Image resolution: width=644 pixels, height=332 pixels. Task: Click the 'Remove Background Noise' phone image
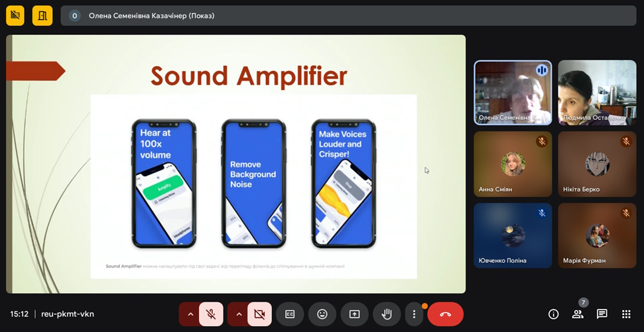point(254,184)
